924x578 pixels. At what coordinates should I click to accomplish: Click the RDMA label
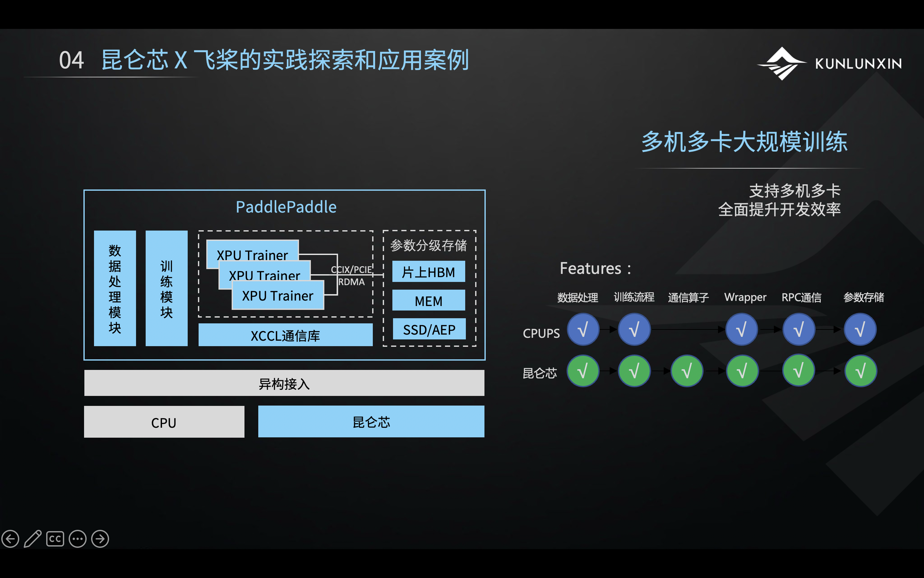tap(351, 282)
